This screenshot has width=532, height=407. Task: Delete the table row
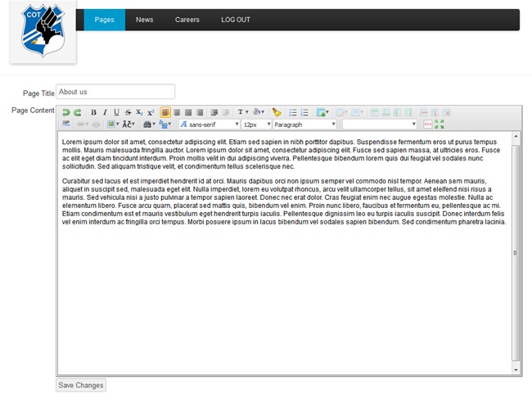[x=423, y=112]
